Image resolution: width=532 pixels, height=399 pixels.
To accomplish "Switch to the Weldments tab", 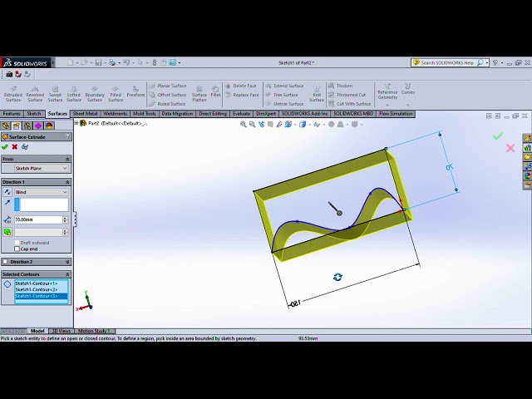I will click(115, 114).
